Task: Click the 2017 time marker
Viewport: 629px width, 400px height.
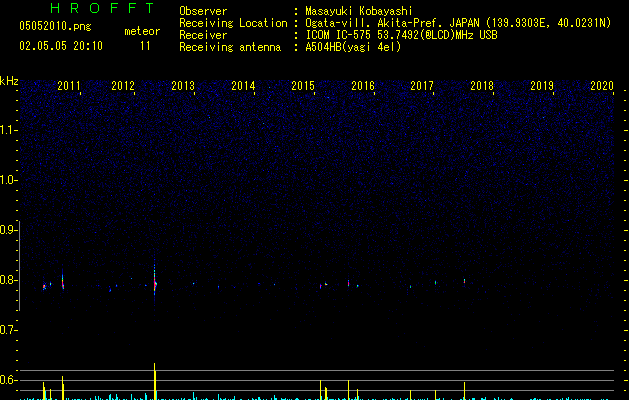Action: point(422,85)
